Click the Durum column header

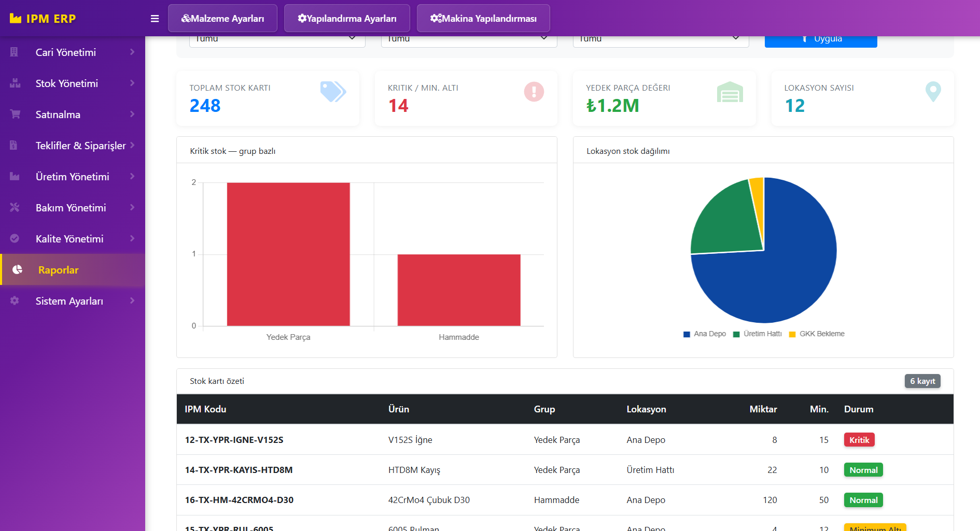coord(859,409)
